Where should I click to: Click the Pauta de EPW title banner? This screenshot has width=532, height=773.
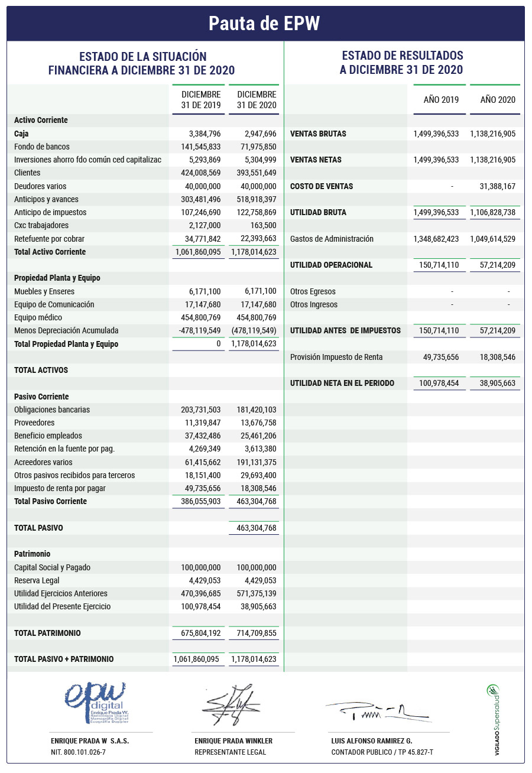coord(265,24)
